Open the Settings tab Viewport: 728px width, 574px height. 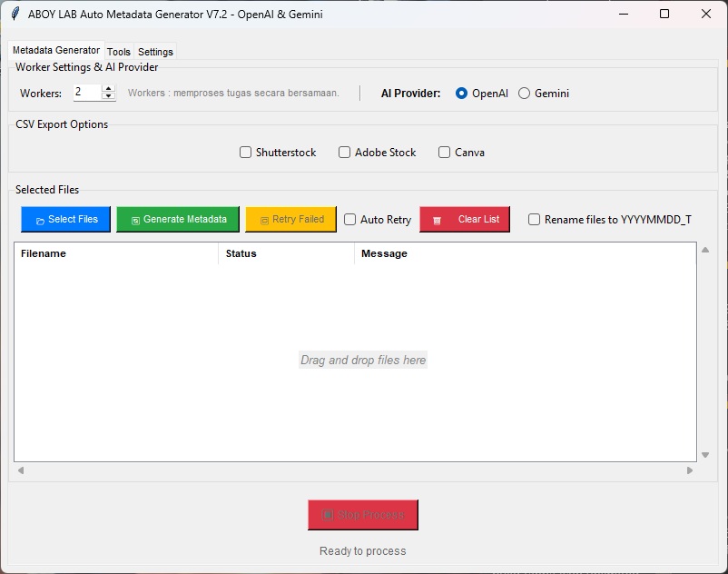[155, 52]
